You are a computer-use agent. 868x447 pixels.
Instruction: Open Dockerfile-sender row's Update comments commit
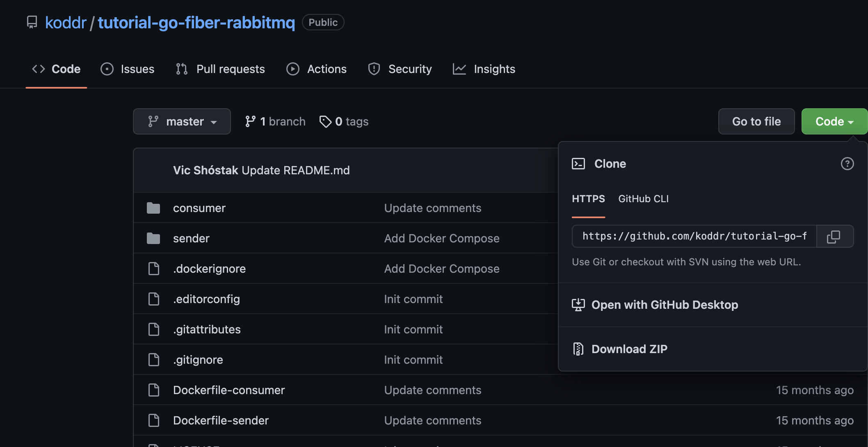click(x=433, y=420)
